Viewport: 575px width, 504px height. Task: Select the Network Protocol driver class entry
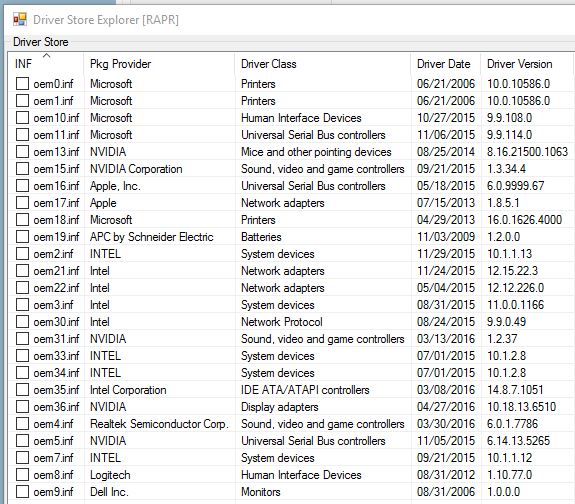click(282, 322)
